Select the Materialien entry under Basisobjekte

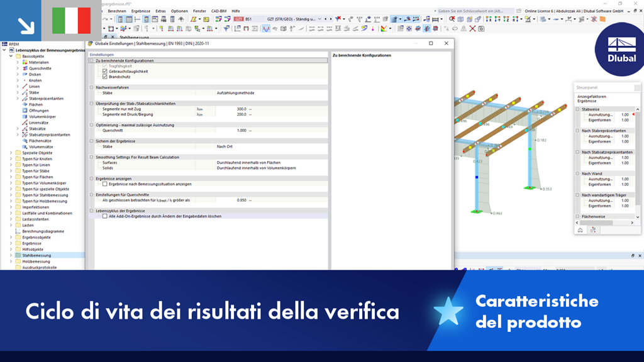(39, 62)
